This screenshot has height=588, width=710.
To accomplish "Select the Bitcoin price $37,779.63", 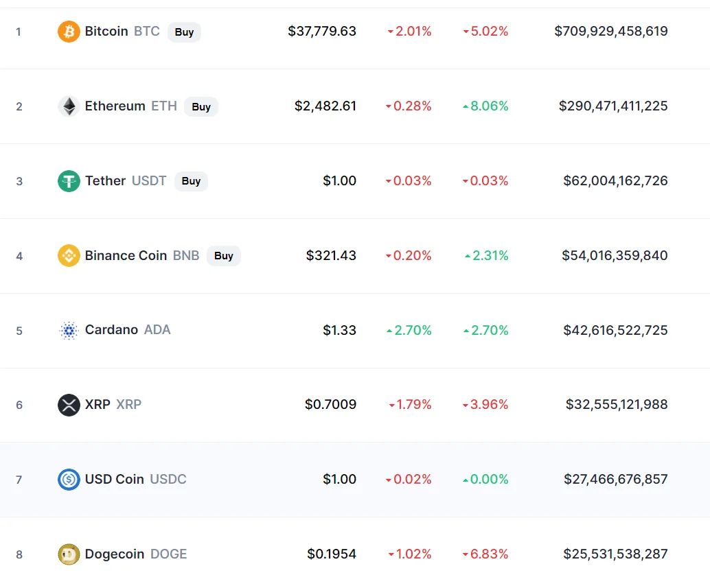I will [322, 31].
